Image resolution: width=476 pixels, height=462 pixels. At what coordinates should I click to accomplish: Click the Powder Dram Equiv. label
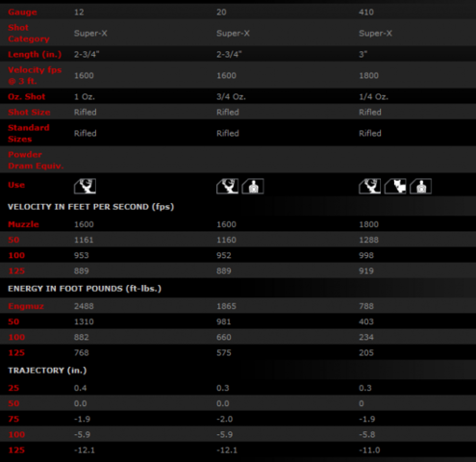click(x=36, y=160)
